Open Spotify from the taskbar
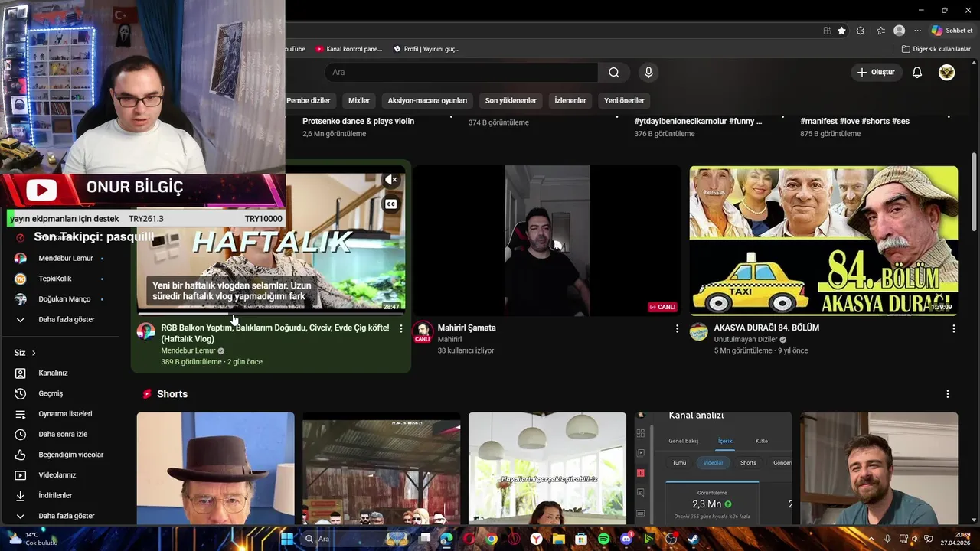Image resolution: width=980 pixels, height=551 pixels. (603, 539)
